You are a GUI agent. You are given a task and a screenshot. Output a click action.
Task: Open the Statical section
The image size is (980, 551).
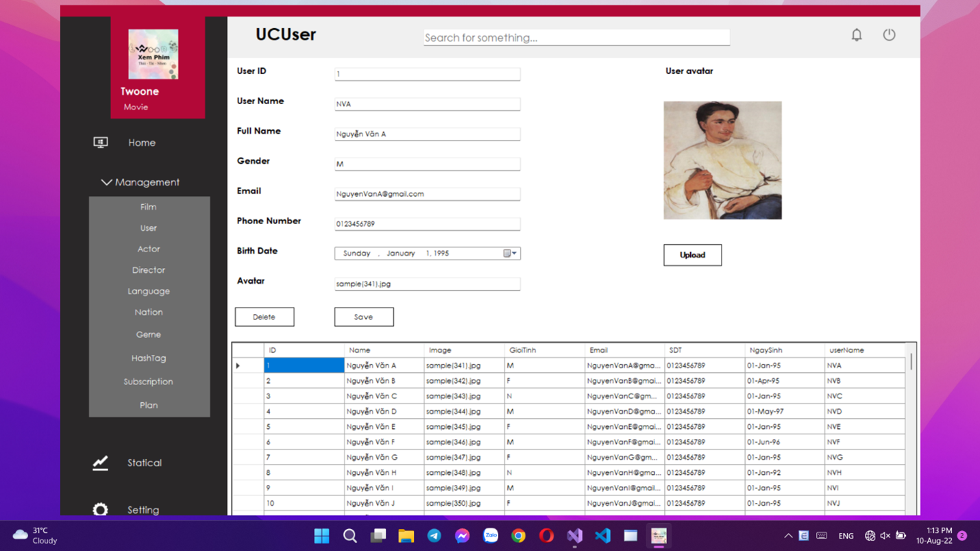click(145, 463)
